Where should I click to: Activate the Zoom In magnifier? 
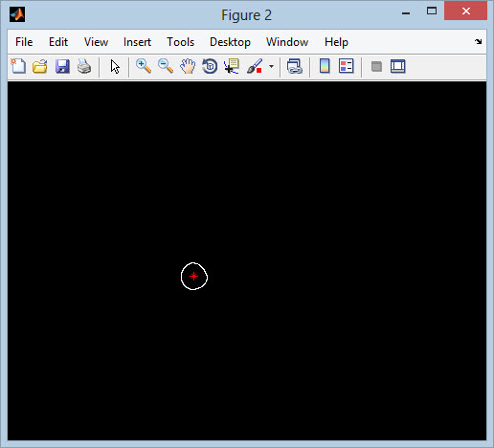coord(144,66)
